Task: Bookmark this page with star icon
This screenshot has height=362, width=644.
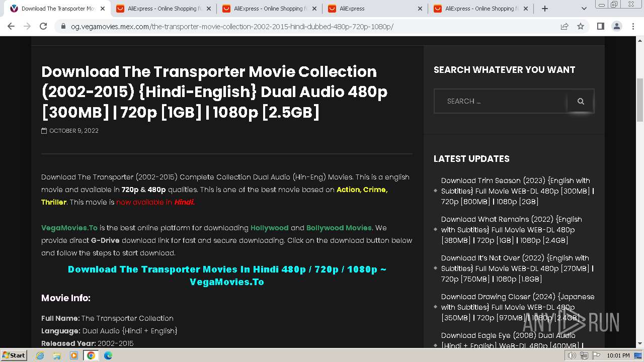Action: pos(581,26)
